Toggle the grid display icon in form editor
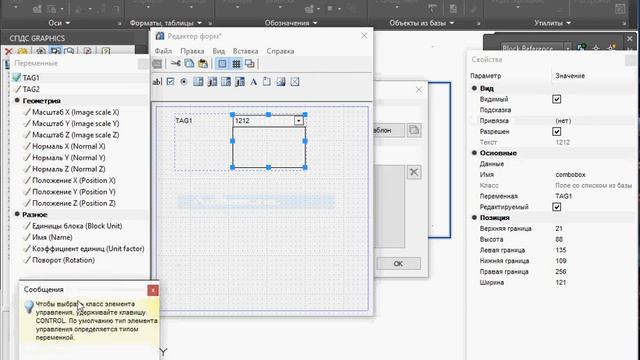Screen dimensions: 640x360 coord(236,64)
